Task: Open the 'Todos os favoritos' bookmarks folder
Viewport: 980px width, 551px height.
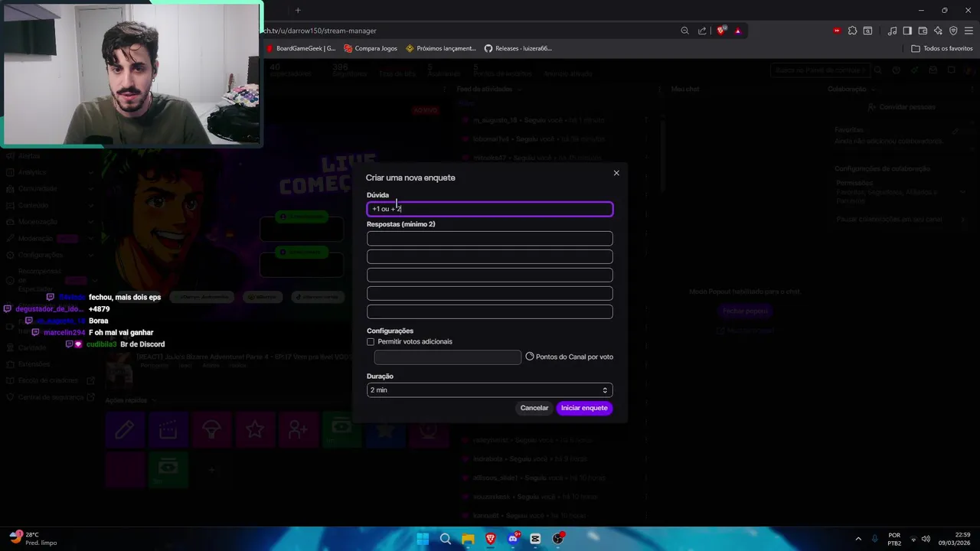Action: pyautogui.click(x=942, y=48)
